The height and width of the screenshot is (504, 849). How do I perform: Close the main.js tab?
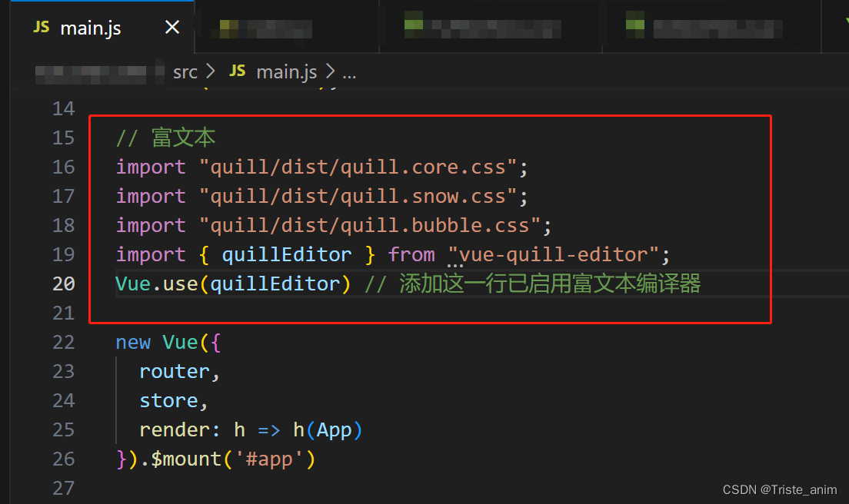(x=172, y=27)
